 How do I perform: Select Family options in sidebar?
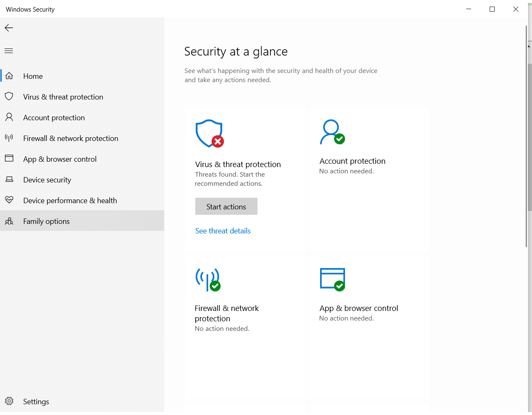pyautogui.click(x=82, y=221)
